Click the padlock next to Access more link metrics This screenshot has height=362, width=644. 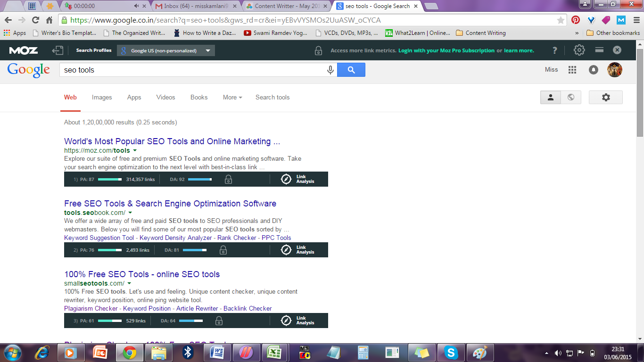click(319, 50)
